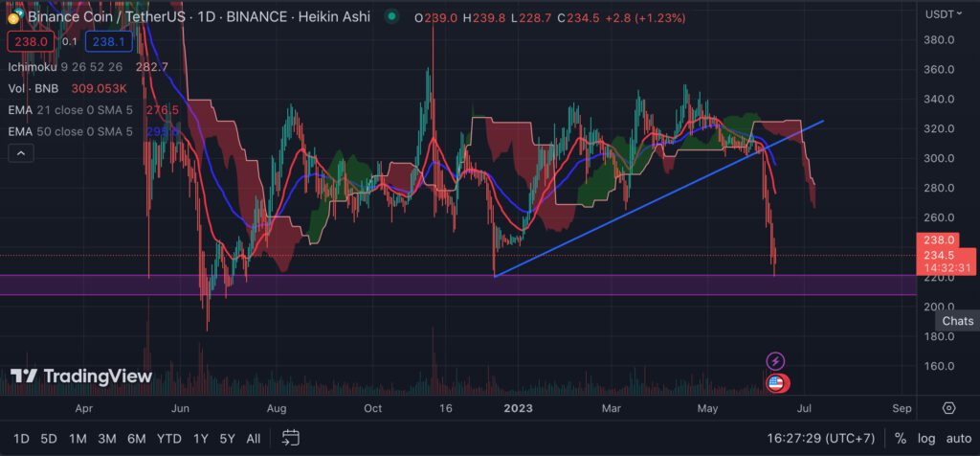Open the Chats button

point(957,321)
